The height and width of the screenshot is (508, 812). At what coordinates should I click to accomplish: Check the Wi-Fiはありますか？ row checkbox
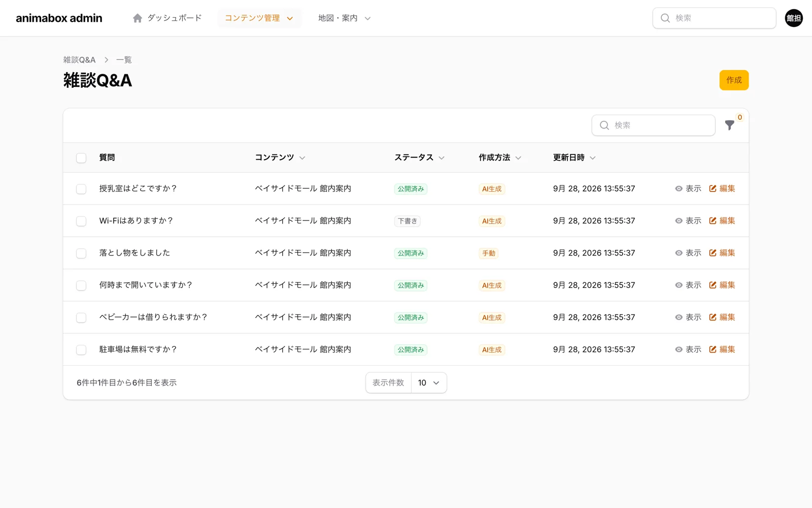click(81, 221)
